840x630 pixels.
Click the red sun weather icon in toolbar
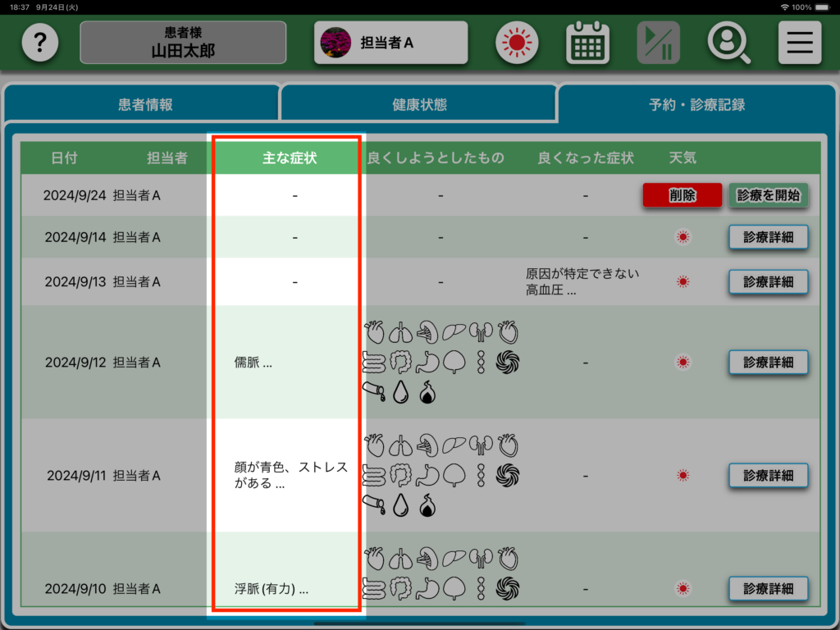point(517,43)
